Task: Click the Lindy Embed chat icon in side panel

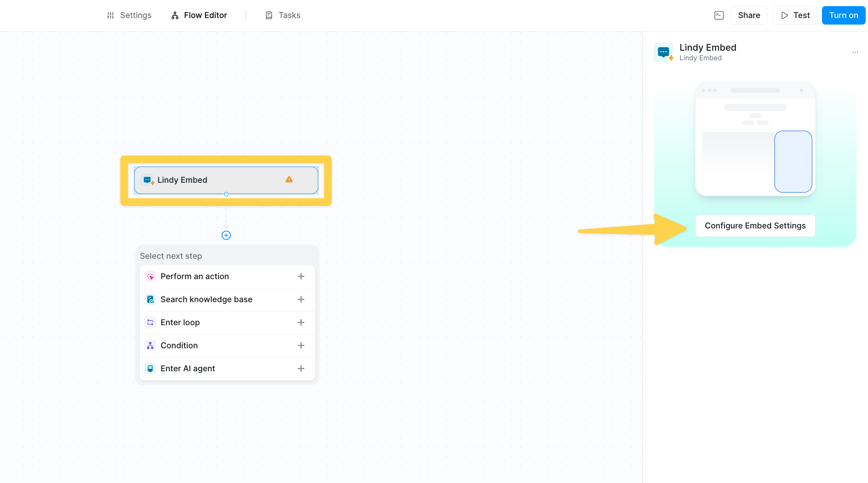Action: 663,52
